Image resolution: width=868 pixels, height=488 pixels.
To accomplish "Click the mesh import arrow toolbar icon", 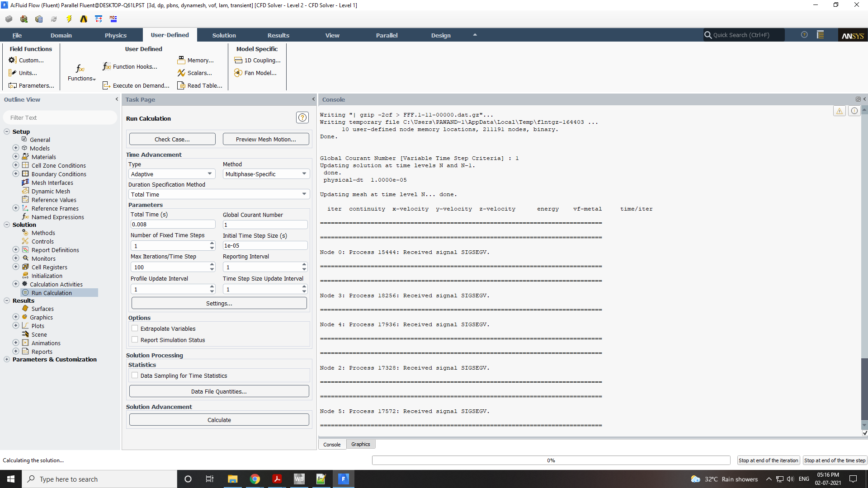I will pos(24,19).
